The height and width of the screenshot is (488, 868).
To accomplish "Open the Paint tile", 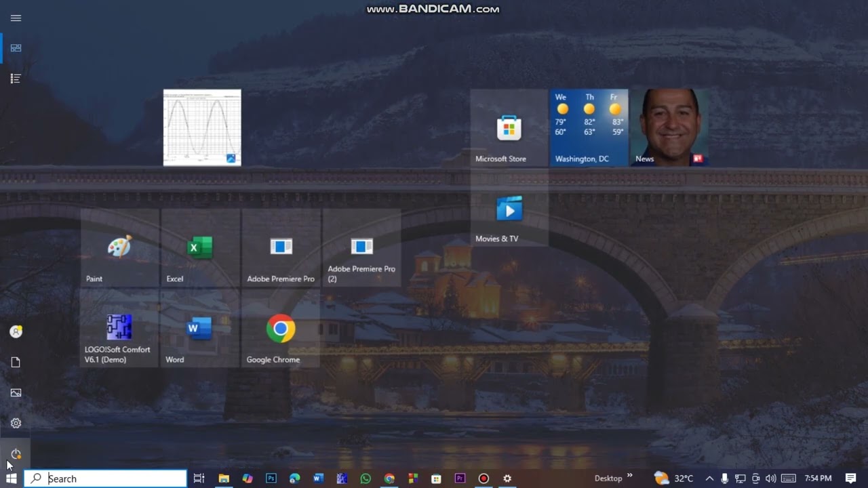I will point(120,247).
